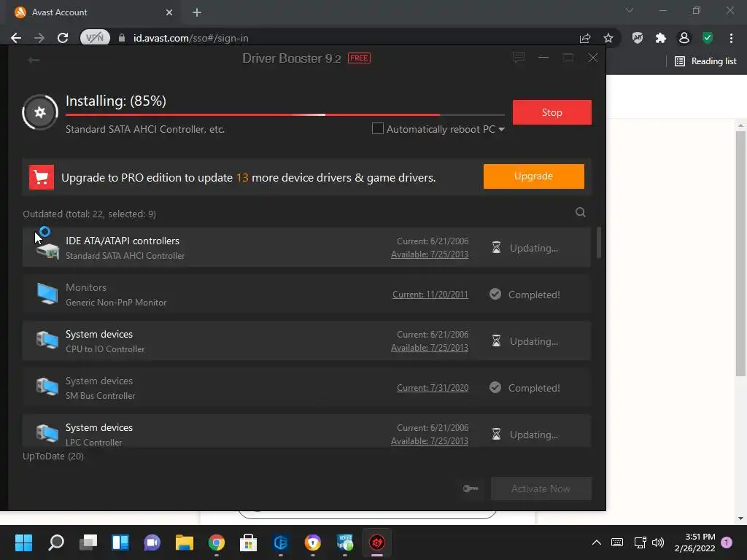
Task: Open Chrome extensions puzzle icon
Action: [x=660, y=38]
